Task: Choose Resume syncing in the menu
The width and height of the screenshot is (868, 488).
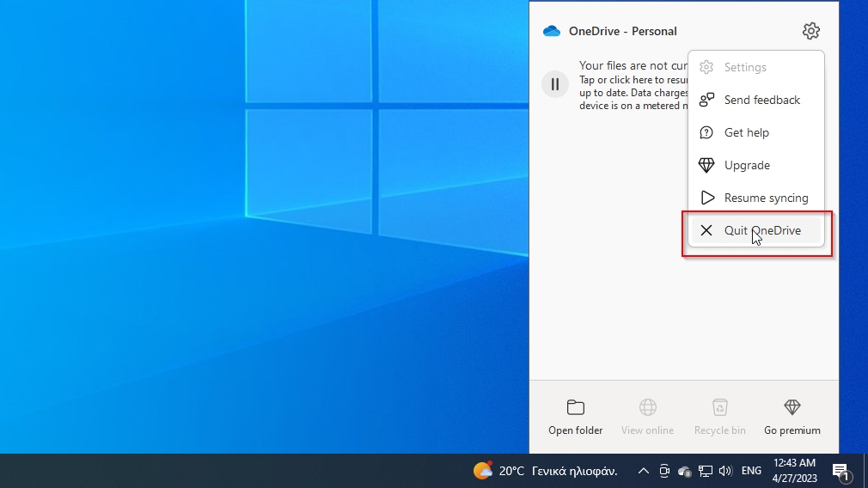Action: [765, 198]
